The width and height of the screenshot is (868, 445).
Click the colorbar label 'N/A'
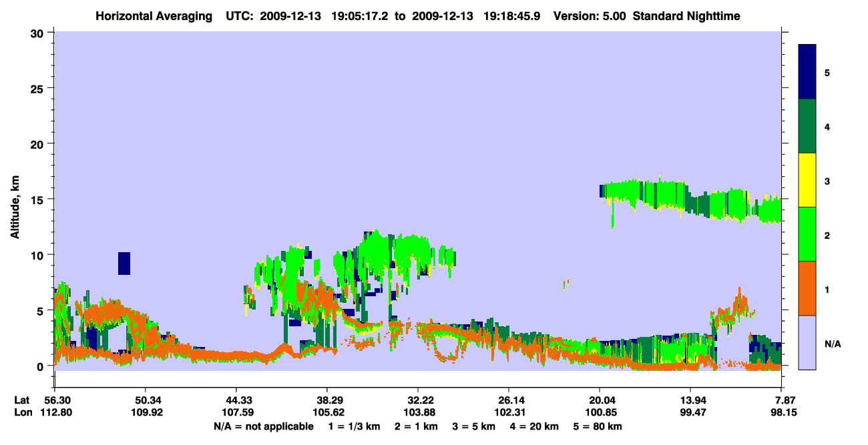pos(832,344)
